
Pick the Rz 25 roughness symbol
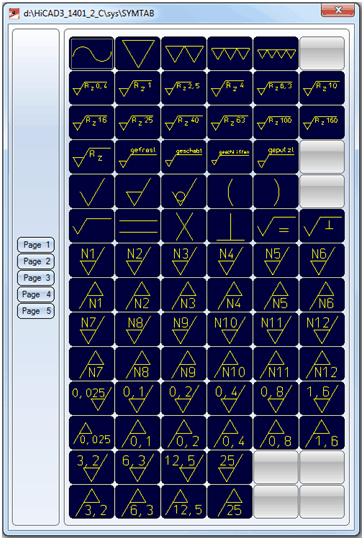pyautogui.click(x=138, y=122)
